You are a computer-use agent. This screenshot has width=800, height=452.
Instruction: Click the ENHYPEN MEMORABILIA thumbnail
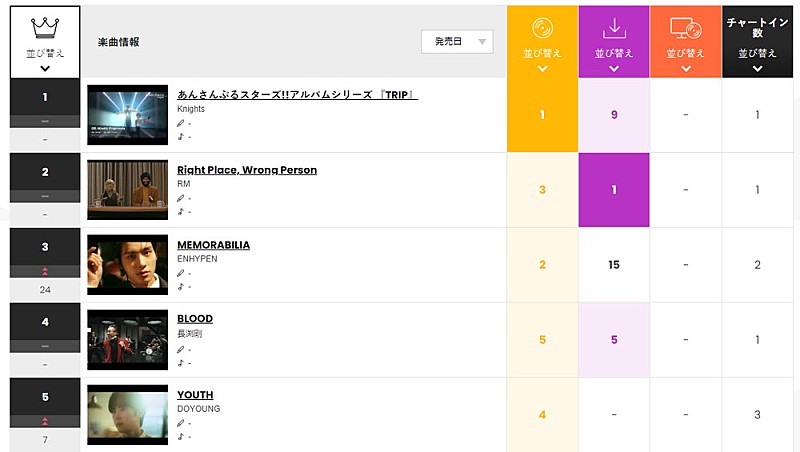tap(127, 265)
